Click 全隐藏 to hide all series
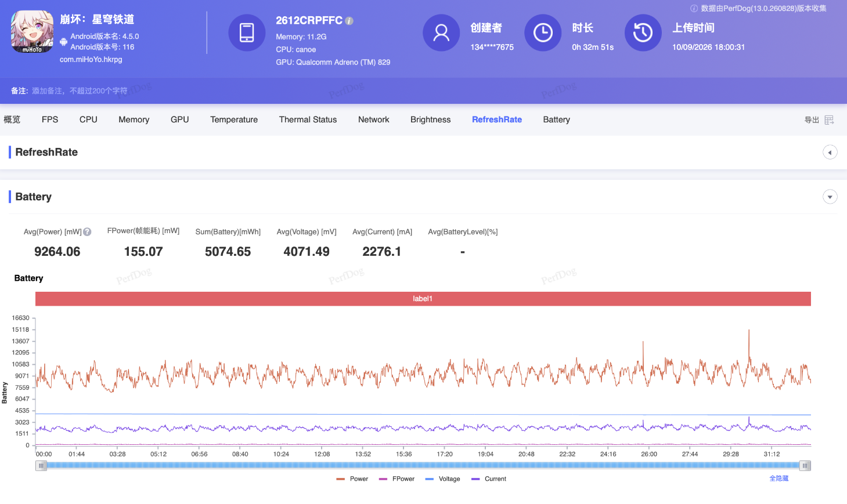 [779, 478]
